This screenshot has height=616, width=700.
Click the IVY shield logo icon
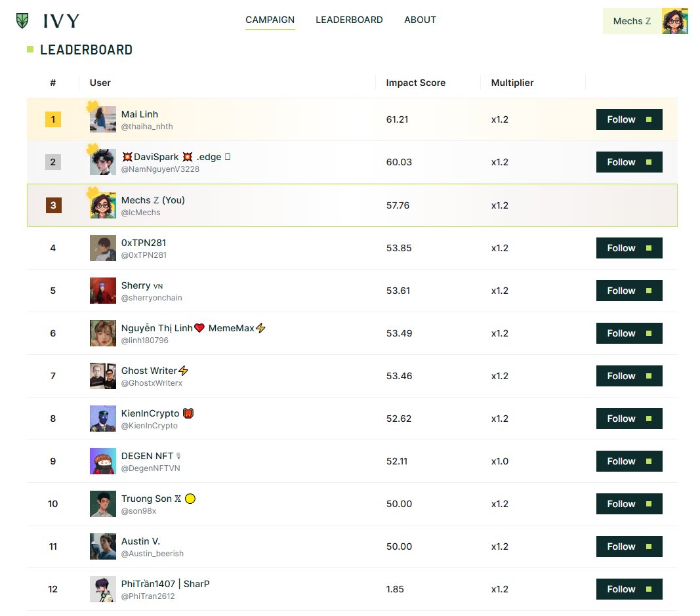pos(22,20)
